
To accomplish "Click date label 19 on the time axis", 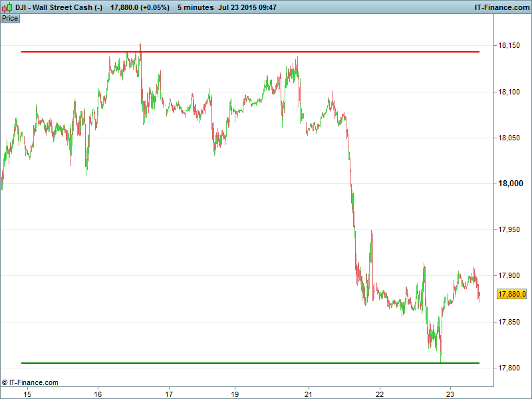I will point(235,394).
